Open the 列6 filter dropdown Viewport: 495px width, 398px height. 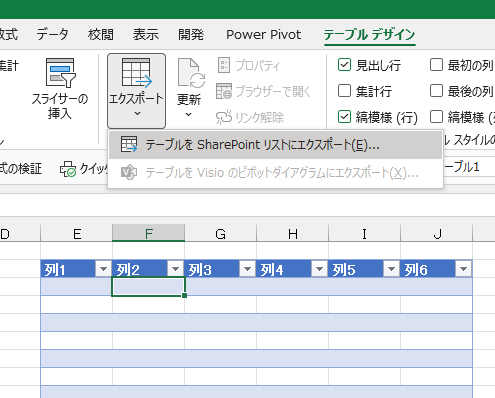[463, 269]
